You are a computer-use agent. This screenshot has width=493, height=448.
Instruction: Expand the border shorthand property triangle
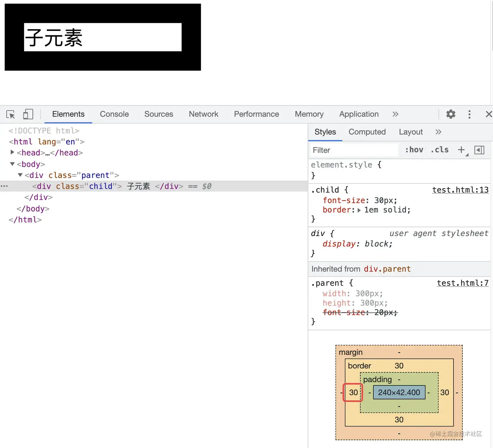359,210
